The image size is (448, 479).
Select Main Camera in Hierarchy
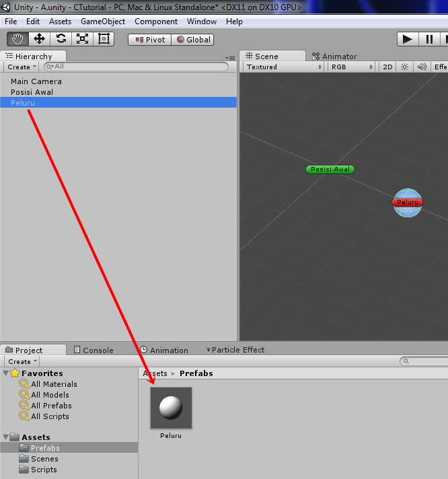pyautogui.click(x=118, y=81)
